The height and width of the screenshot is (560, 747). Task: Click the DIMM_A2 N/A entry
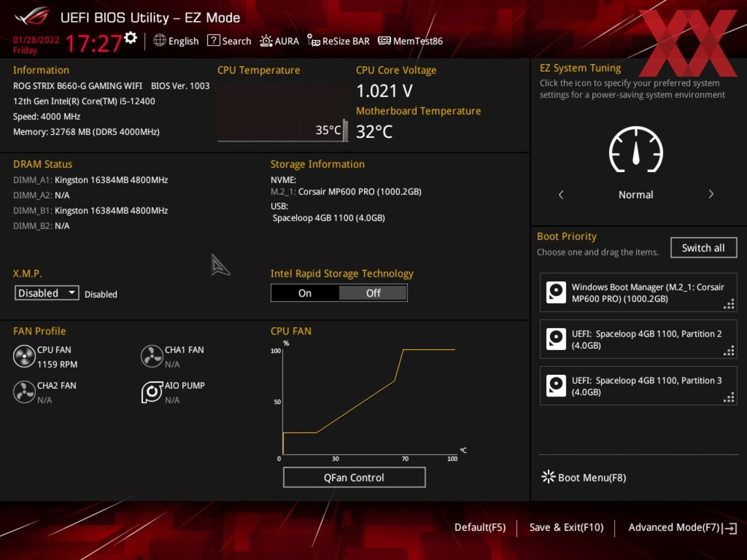tap(41, 195)
